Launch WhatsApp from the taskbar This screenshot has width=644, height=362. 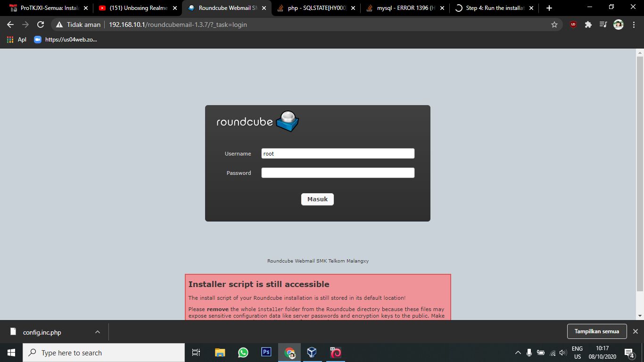click(243, 353)
